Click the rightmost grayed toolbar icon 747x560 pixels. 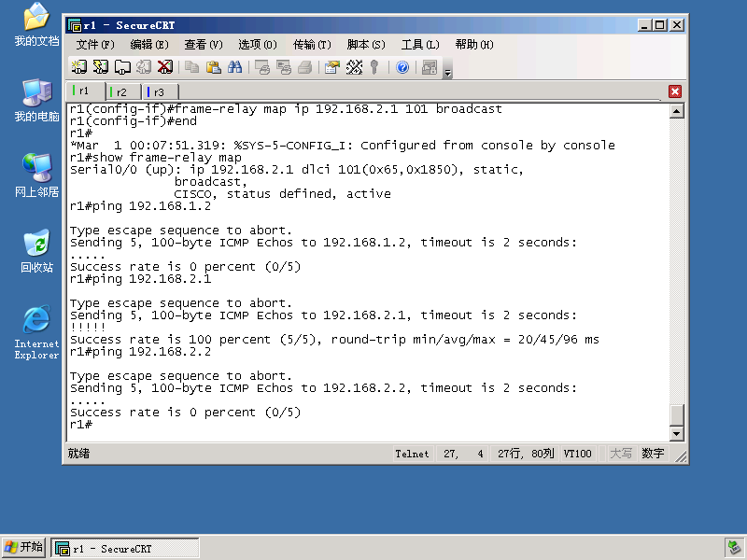(x=430, y=67)
